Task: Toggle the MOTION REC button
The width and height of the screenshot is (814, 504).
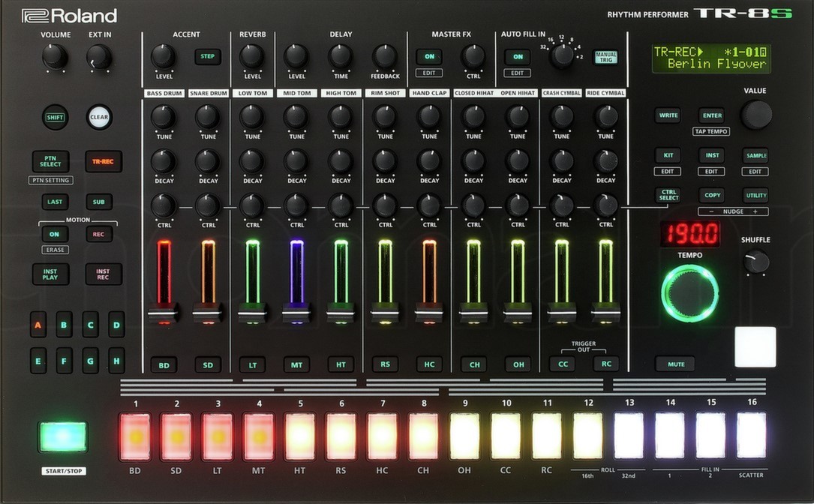Action: coord(98,234)
